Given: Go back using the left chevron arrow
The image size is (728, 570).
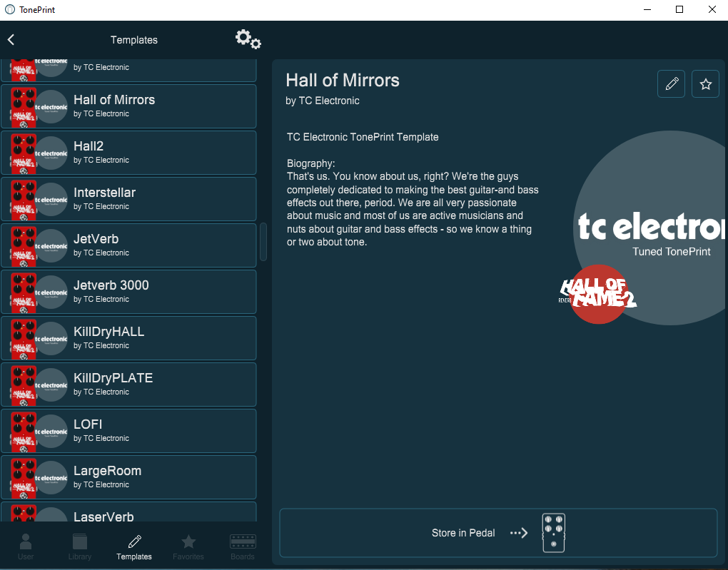Looking at the screenshot, I should click(x=11, y=39).
